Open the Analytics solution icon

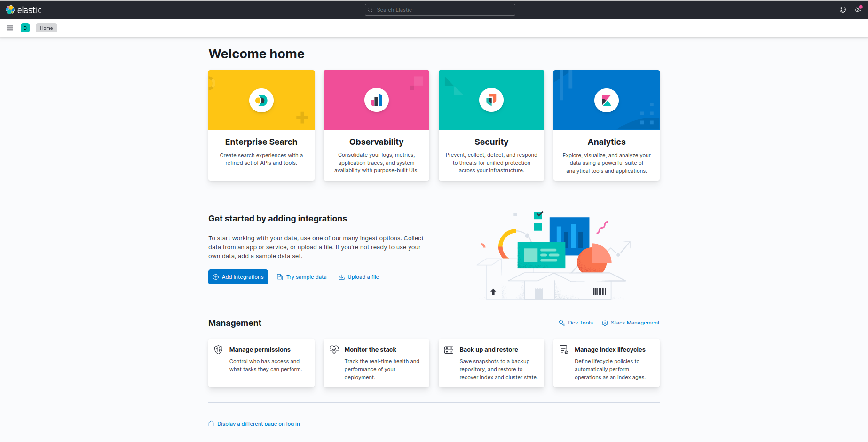point(606,100)
